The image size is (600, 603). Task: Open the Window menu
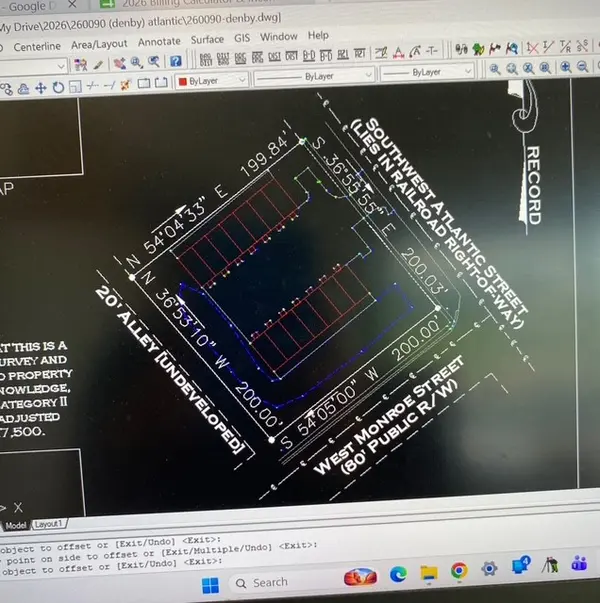[278, 37]
